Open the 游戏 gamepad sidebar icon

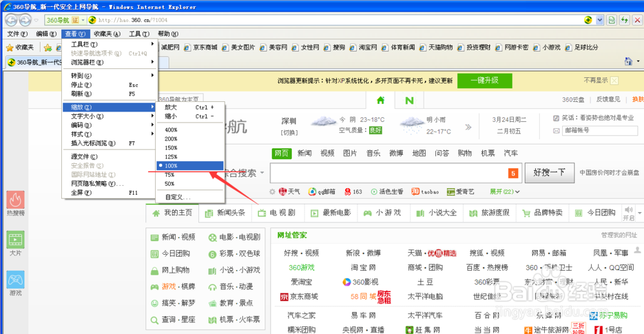15,279
